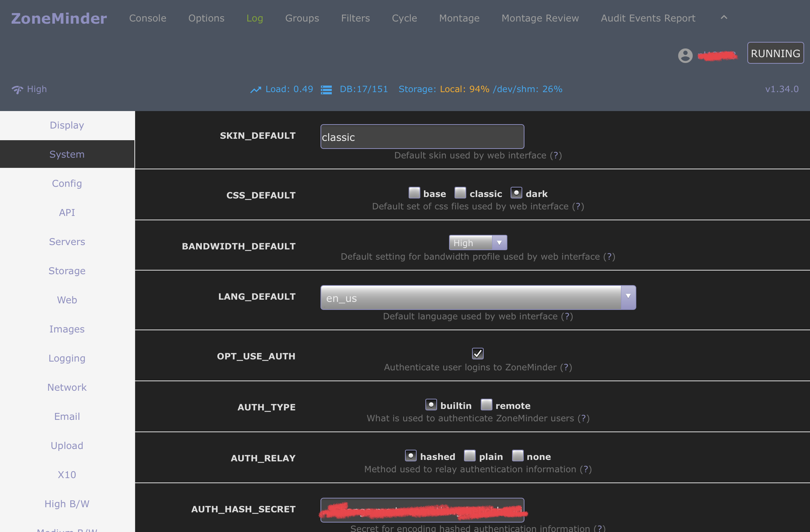Open help (?) for AUTH_HASH_SECRET
The width and height of the screenshot is (810, 532).
[599, 528]
